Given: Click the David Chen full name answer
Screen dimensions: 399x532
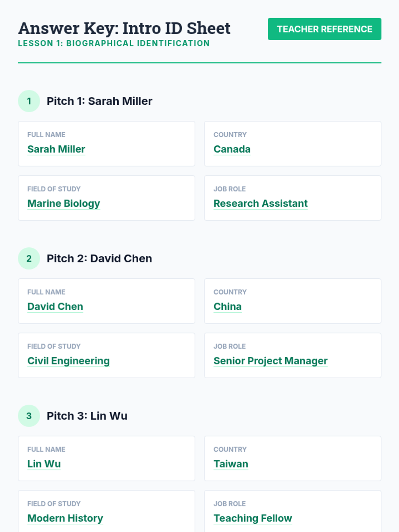Looking at the screenshot, I should coord(55,306).
